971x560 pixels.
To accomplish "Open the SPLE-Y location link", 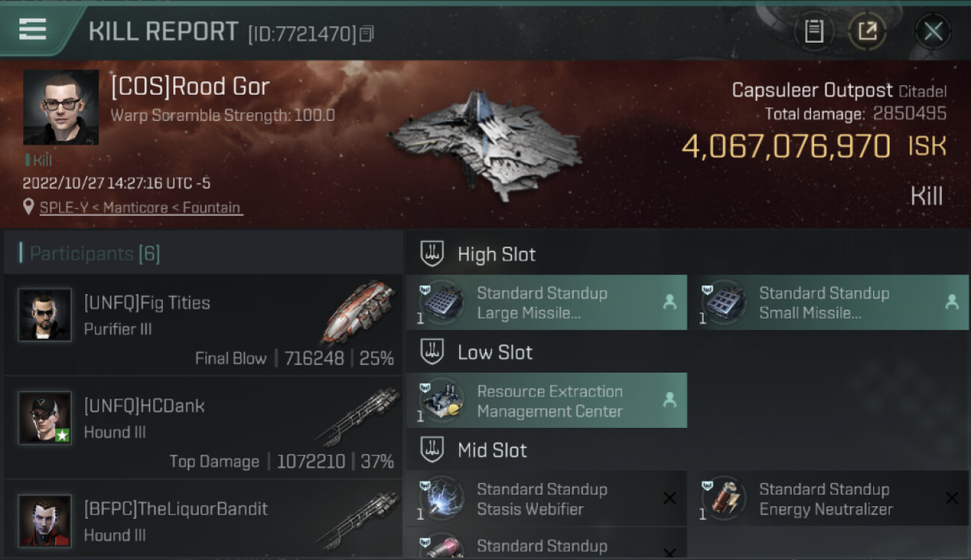I will click(141, 208).
